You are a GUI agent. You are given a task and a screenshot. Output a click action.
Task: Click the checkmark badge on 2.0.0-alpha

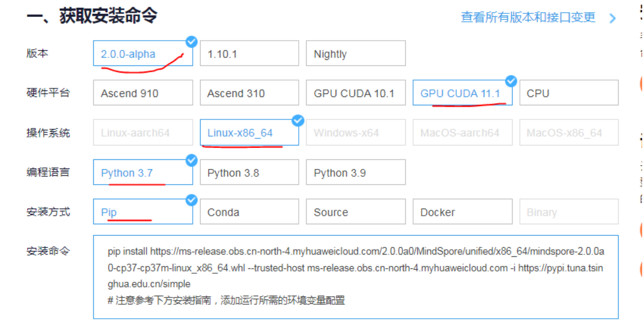(191, 42)
